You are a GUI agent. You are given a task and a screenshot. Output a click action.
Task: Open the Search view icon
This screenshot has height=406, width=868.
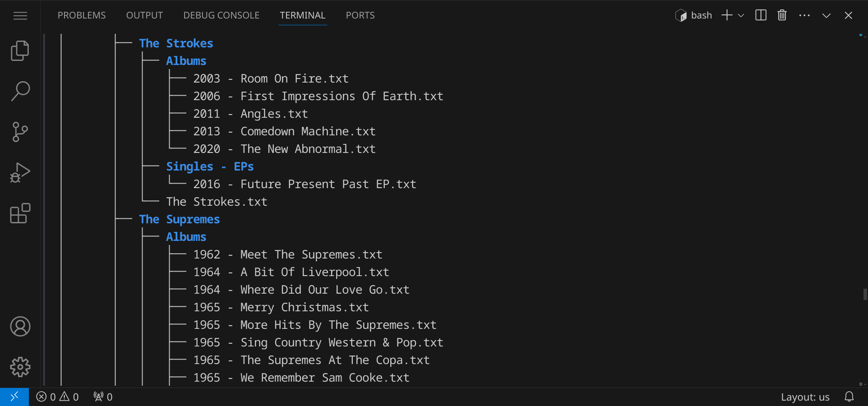coord(20,91)
